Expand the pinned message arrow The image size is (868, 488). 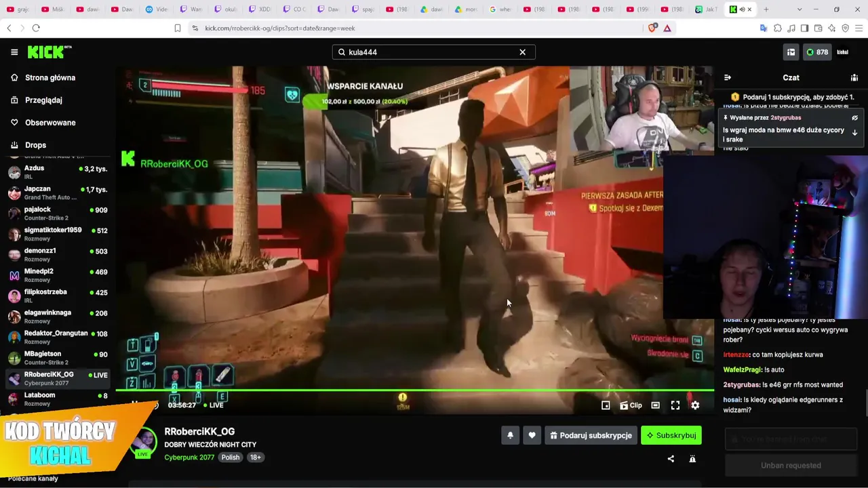tap(854, 133)
